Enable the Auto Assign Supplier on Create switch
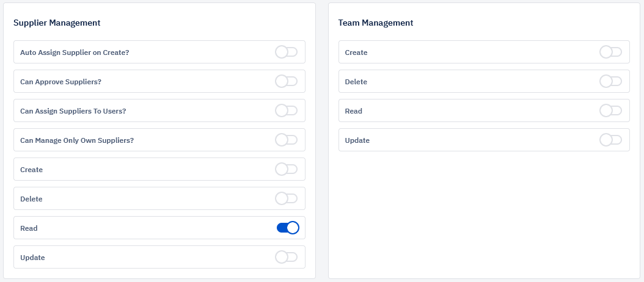Viewport: 644px width, 282px height. [x=287, y=52]
